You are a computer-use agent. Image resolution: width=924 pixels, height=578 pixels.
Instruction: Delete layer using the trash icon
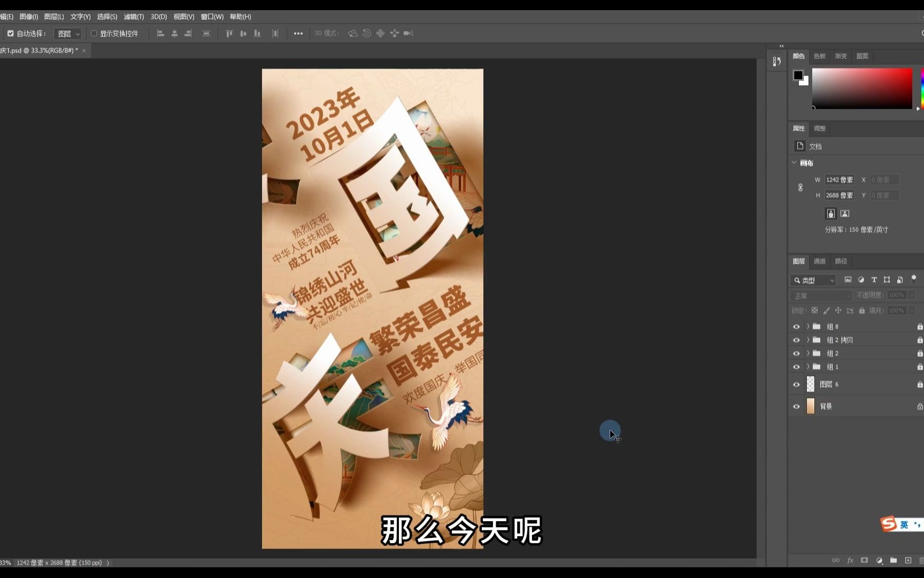(921, 560)
